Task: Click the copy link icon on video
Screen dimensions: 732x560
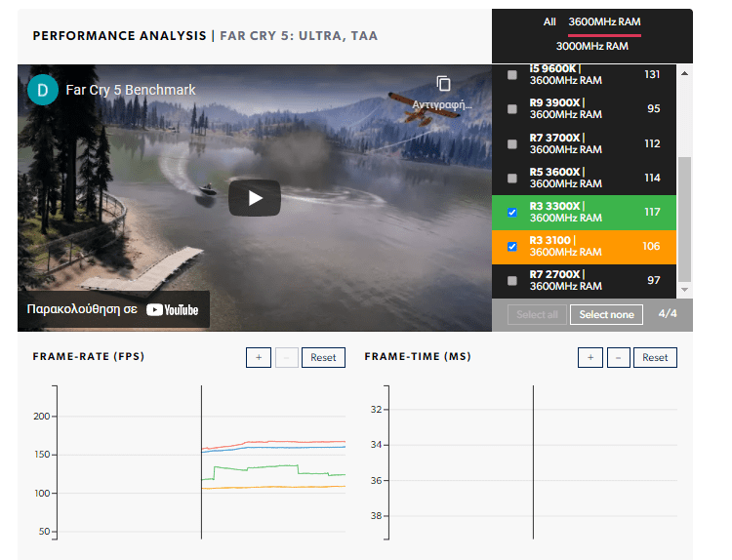Action: point(443,84)
